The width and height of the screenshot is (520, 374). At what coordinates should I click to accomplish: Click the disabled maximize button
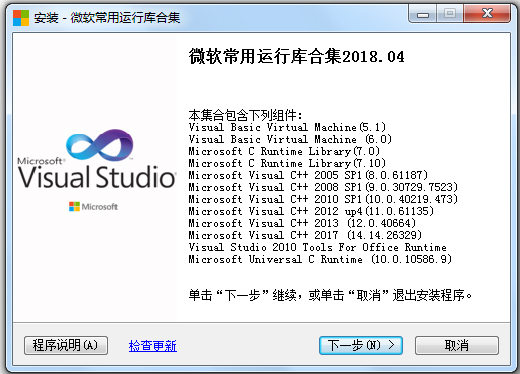[450, 14]
